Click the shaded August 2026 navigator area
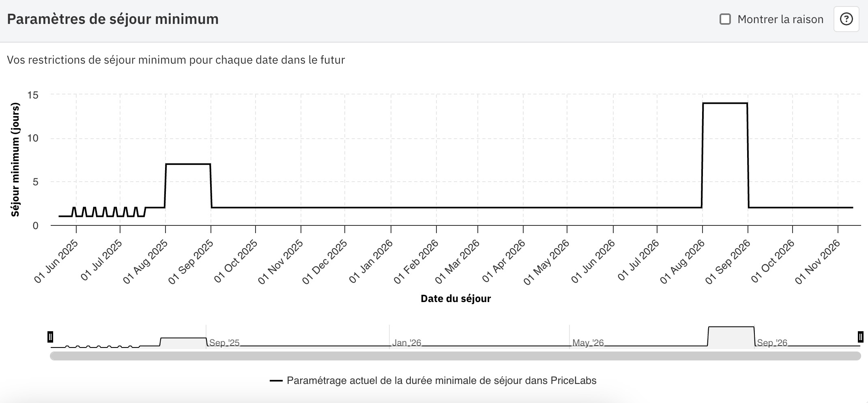 point(731,337)
